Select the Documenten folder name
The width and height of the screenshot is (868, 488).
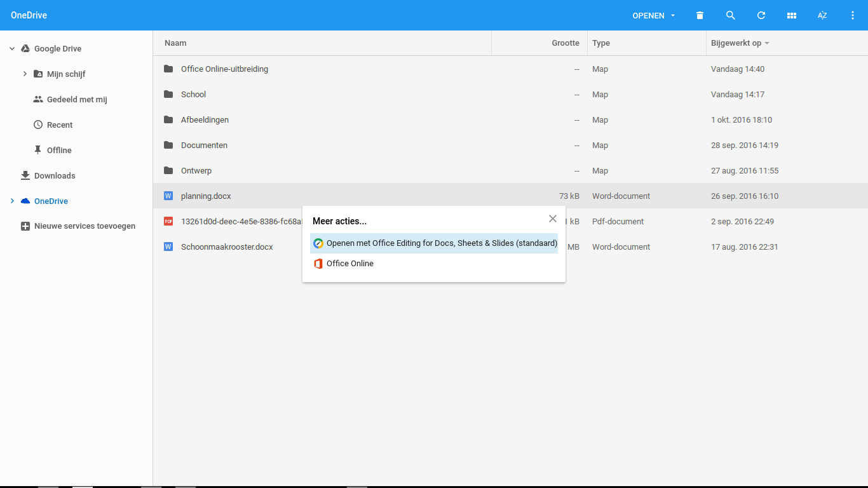204,145
